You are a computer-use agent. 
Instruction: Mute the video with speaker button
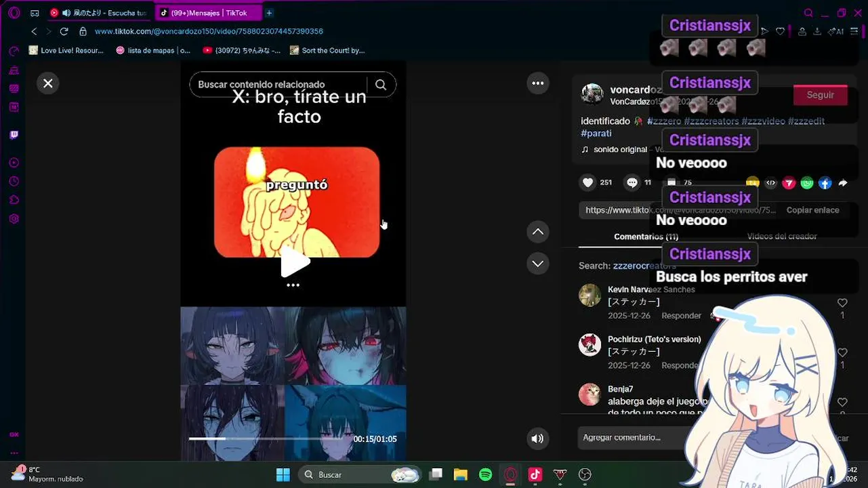[x=537, y=439]
